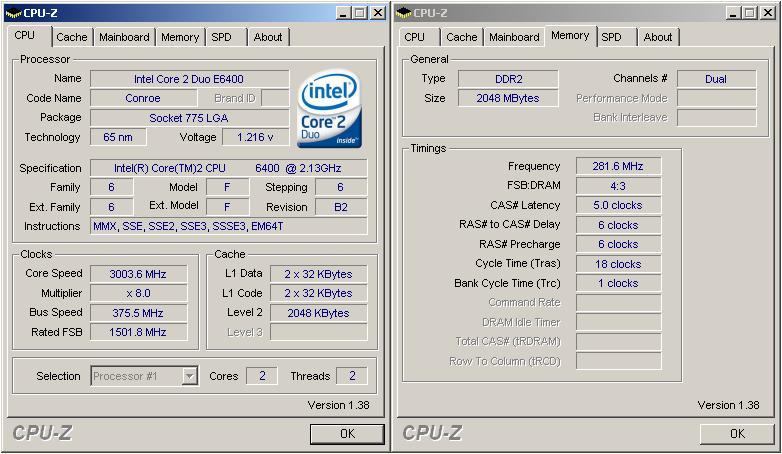Image resolution: width=782 pixels, height=454 pixels.
Task: Click the Bank Cycle Time (Trc) value '1 clocks'
Action: click(x=618, y=283)
